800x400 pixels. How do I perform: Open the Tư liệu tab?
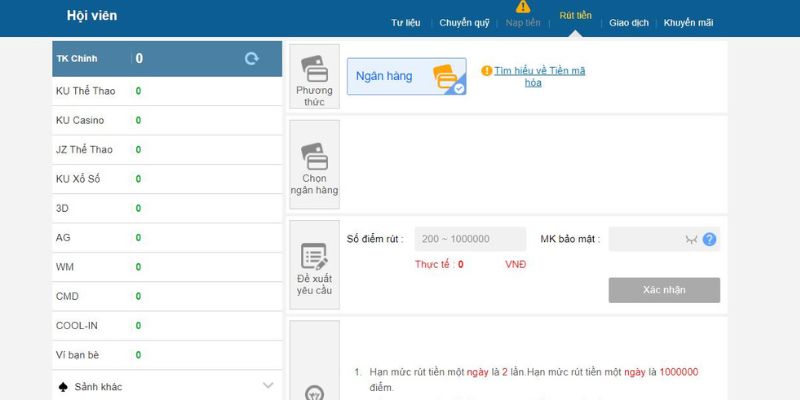[406, 23]
